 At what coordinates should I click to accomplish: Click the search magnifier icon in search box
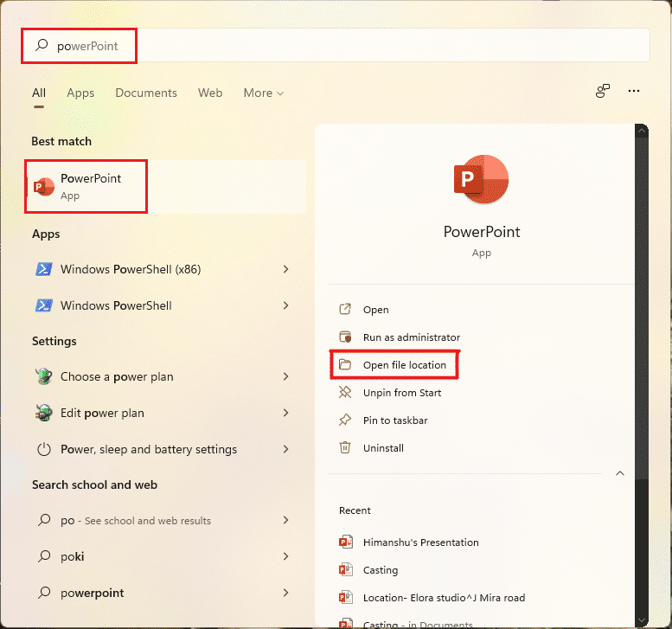coord(42,45)
